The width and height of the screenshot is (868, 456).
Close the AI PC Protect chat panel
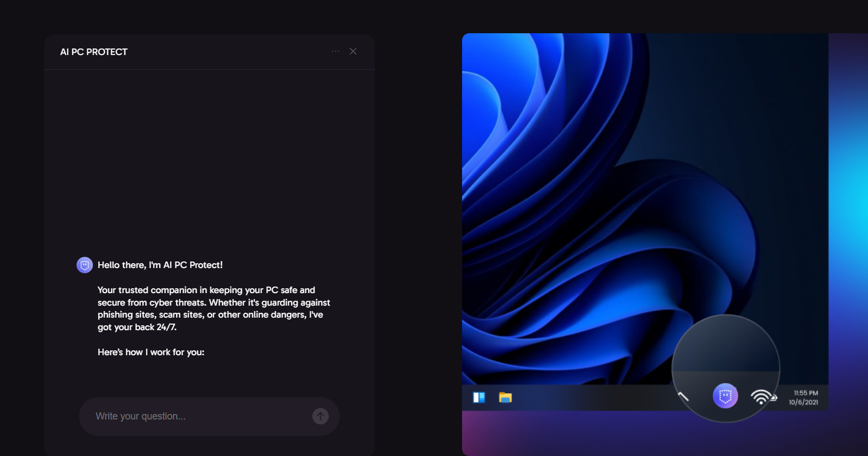tap(353, 51)
